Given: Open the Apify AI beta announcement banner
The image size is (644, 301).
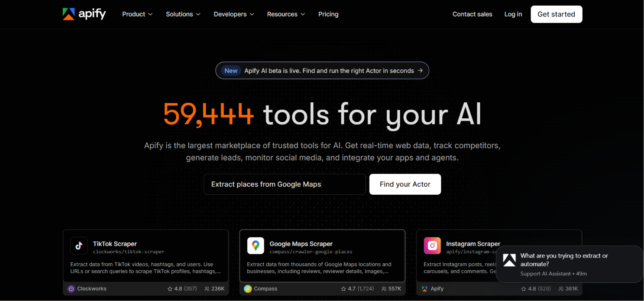Looking at the screenshot, I should [322, 71].
